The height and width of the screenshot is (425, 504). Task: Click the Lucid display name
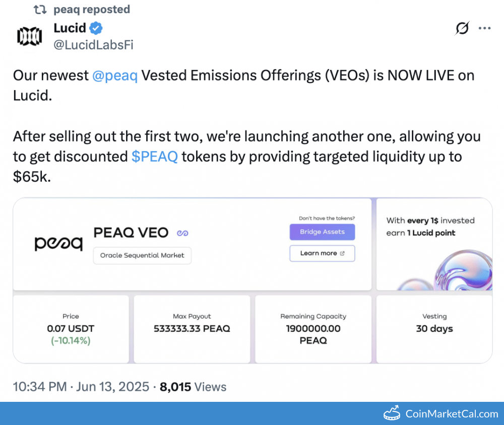(70, 28)
